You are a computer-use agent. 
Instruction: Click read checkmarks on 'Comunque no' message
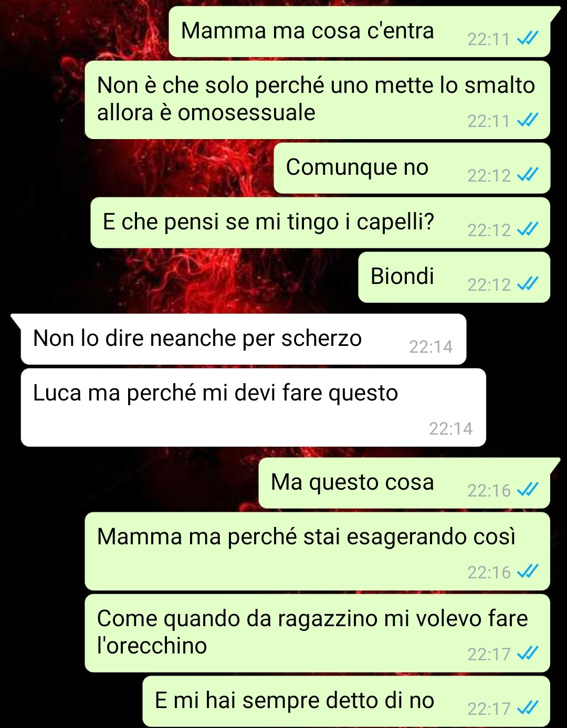[x=528, y=175]
